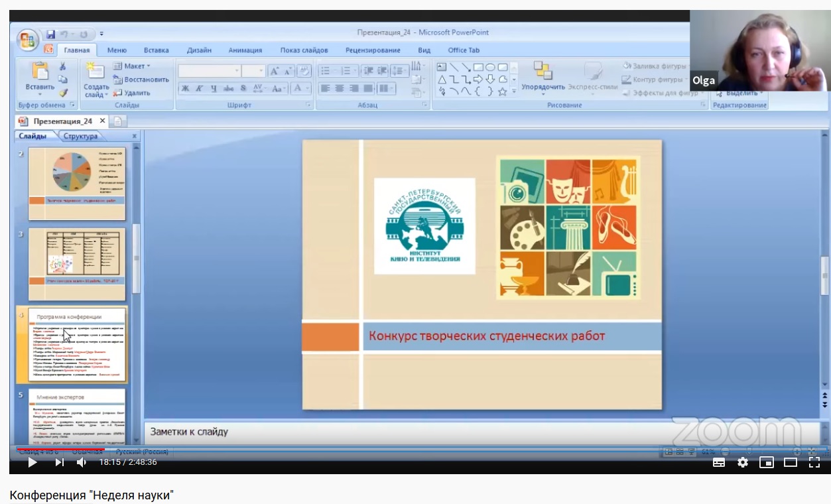Click the Восстановить slide button

[x=141, y=80]
